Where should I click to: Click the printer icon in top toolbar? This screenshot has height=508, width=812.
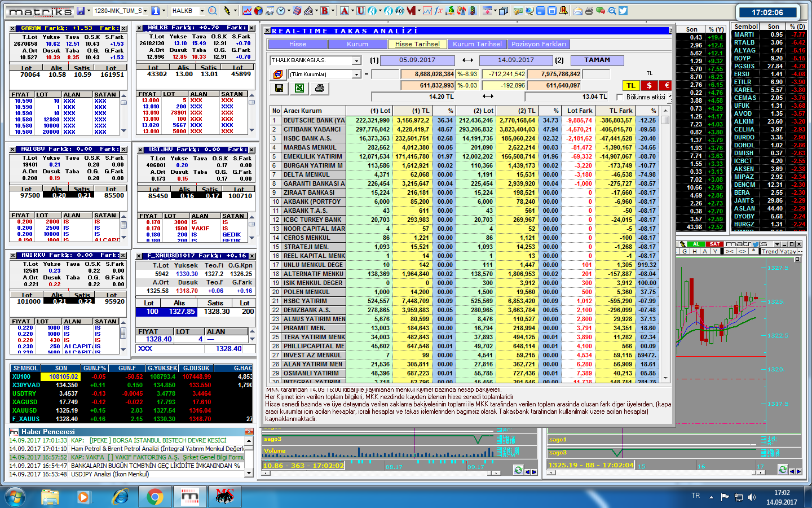(589, 11)
